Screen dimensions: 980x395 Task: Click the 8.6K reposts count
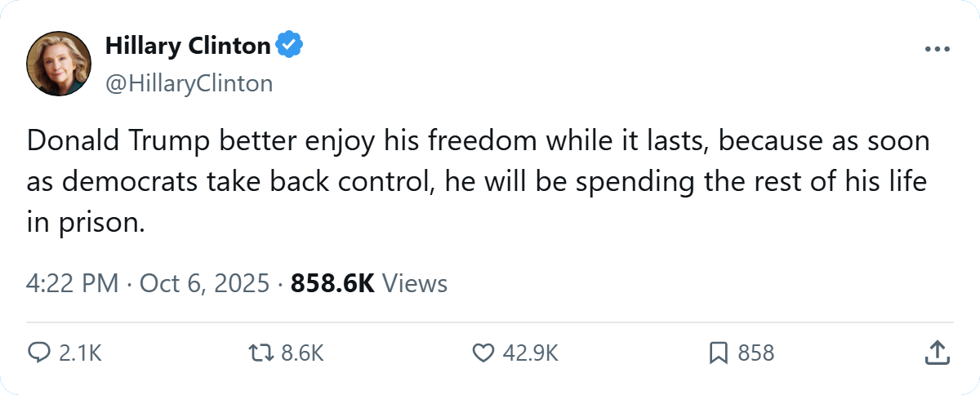coord(302,353)
